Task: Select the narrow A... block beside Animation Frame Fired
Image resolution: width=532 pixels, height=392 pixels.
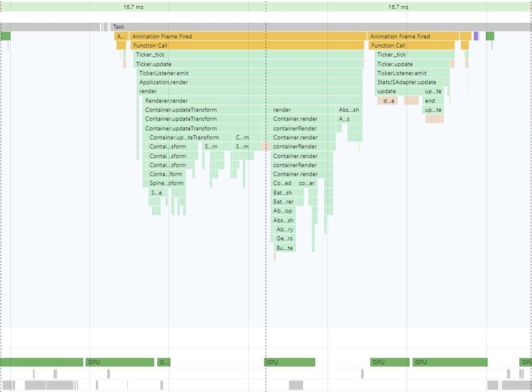Action: [121, 36]
